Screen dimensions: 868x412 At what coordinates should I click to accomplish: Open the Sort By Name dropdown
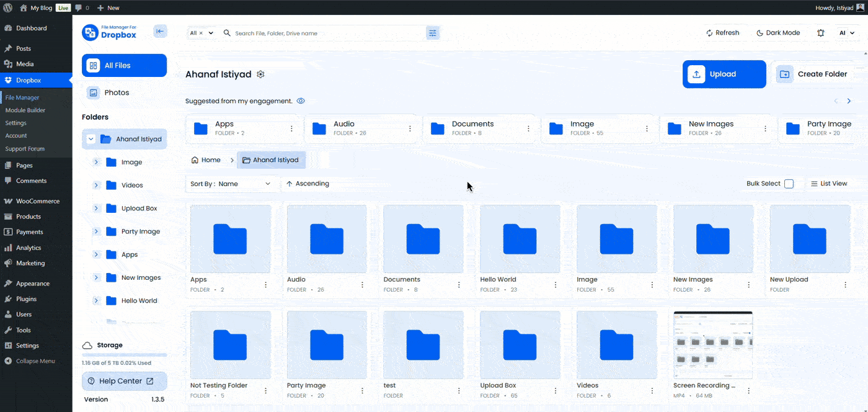(232, 183)
